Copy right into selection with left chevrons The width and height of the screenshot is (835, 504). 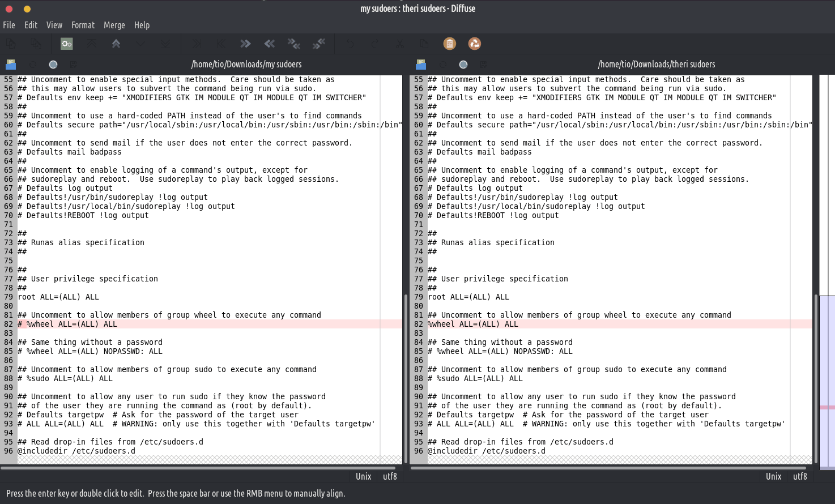click(x=270, y=44)
